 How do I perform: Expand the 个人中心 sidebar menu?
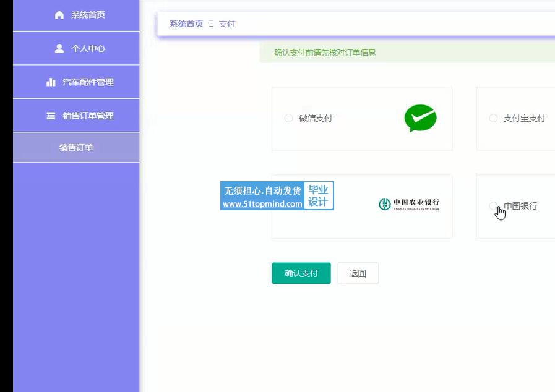(x=88, y=48)
